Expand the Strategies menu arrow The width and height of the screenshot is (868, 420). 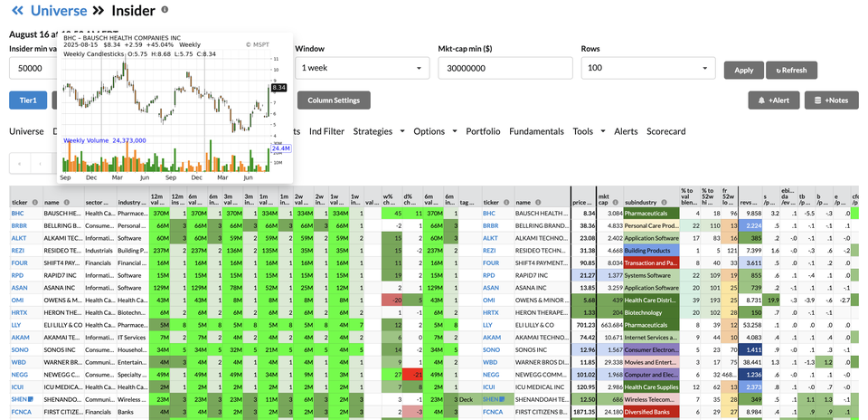[x=401, y=131]
